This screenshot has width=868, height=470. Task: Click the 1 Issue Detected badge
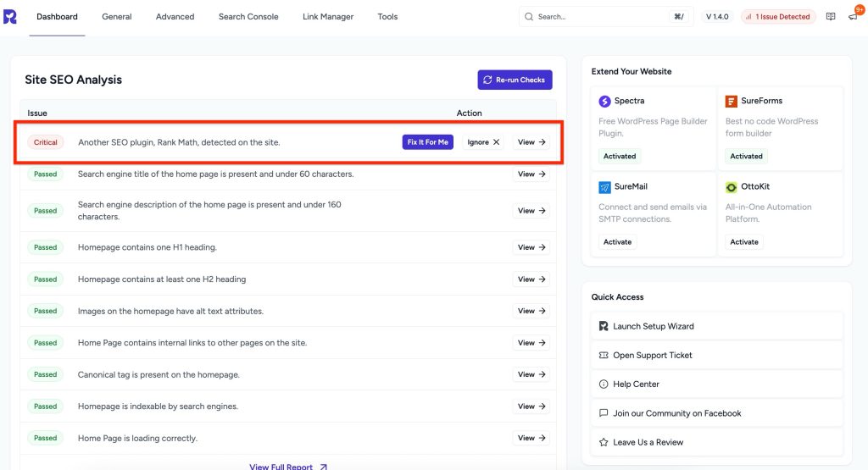777,17
